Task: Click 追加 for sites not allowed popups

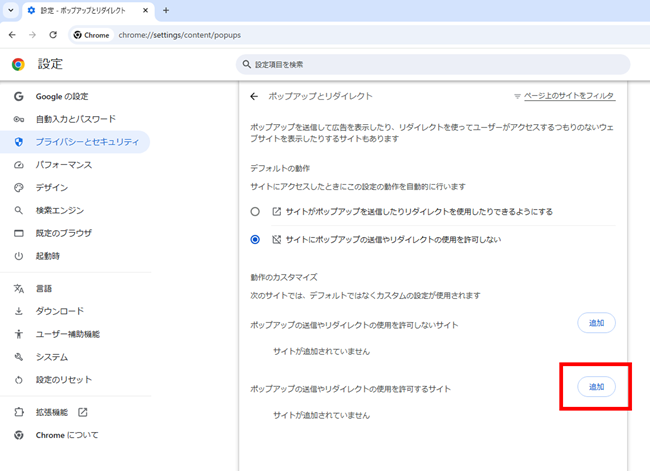Action: pyautogui.click(x=597, y=323)
